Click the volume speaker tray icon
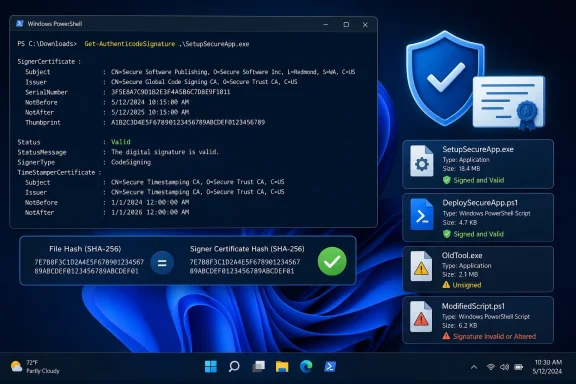The image size is (576, 384). coord(505,367)
